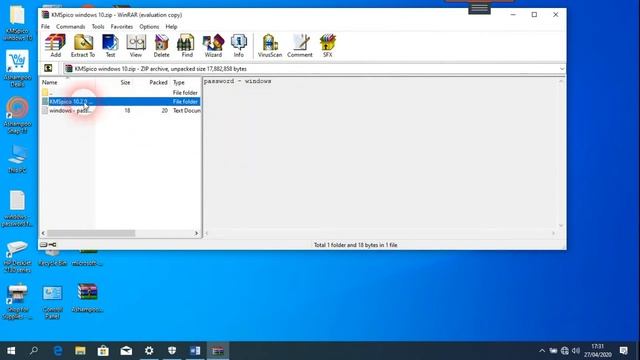Sort the list by the Name column
This screenshot has width=640, height=360.
pyautogui.click(x=50, y=82)
